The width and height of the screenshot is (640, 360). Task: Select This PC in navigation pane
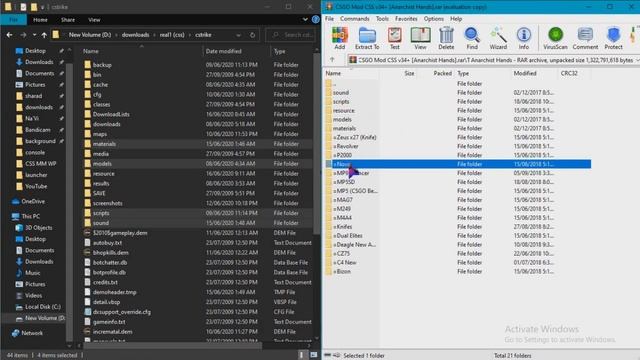[x=26, y=216]
